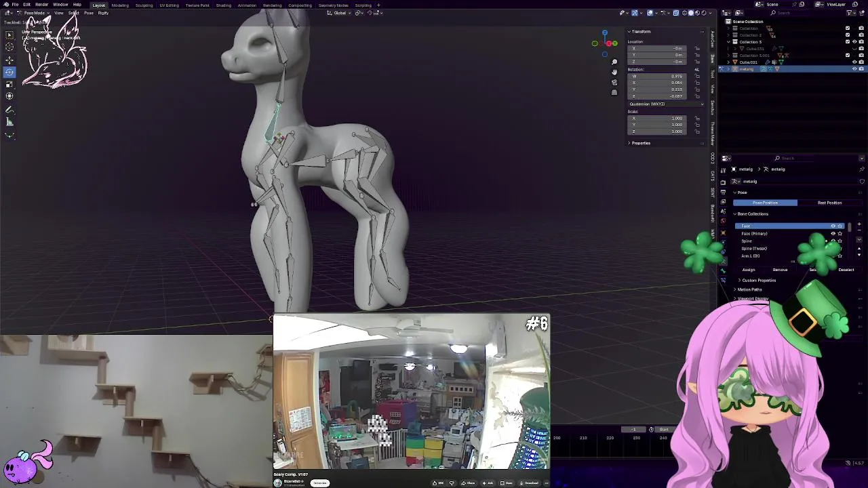The width and height of the screenshot is (868, 488).
Task: Hide metarig in viewport via eye
Action: (x=854, y=69)
